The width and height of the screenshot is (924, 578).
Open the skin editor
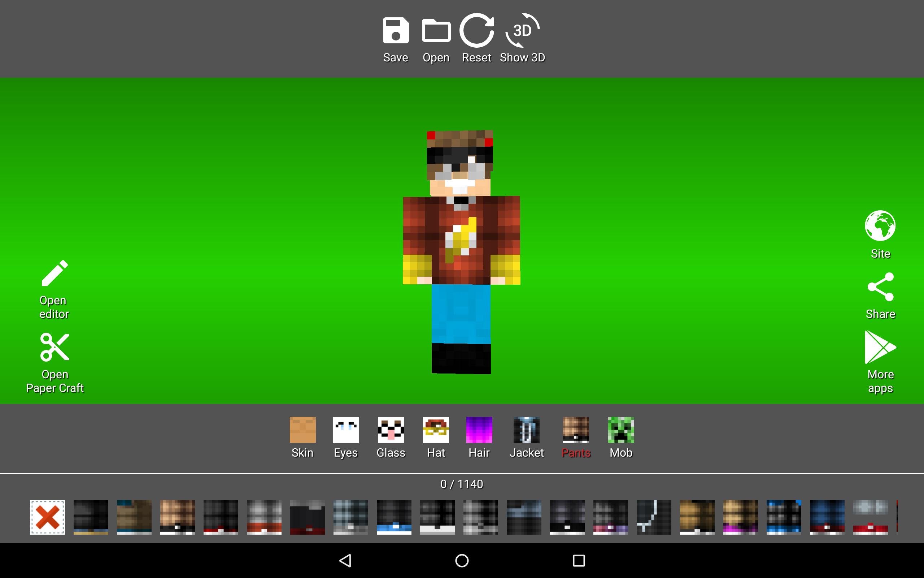(x=54, y=289)
